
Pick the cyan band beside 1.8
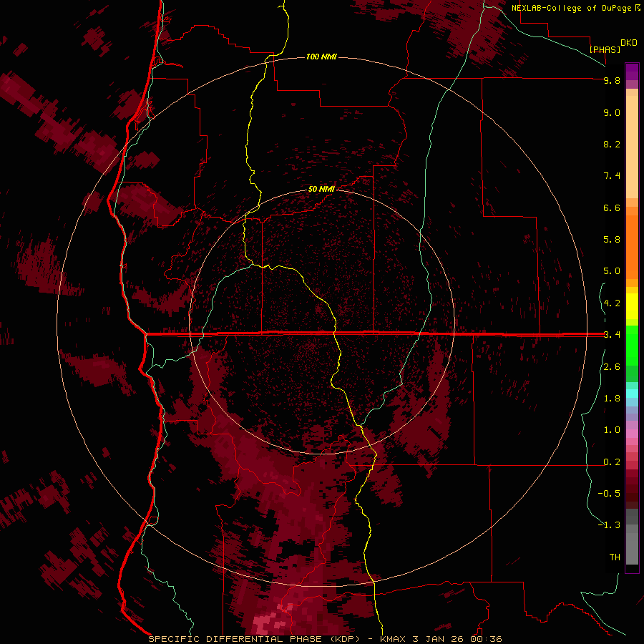(x=632, y=394)
